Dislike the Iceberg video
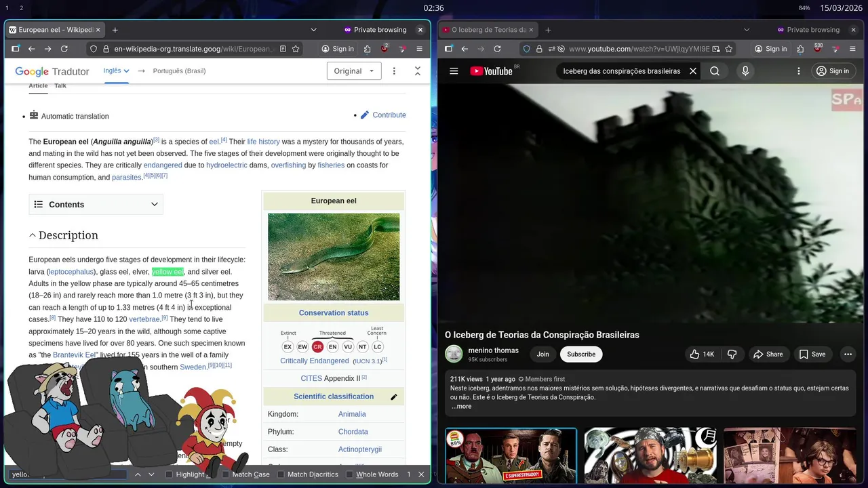 tap(732, 354)
